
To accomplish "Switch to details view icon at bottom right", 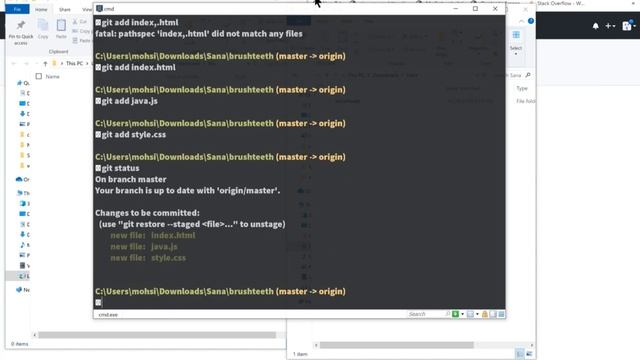I will 520,354.
